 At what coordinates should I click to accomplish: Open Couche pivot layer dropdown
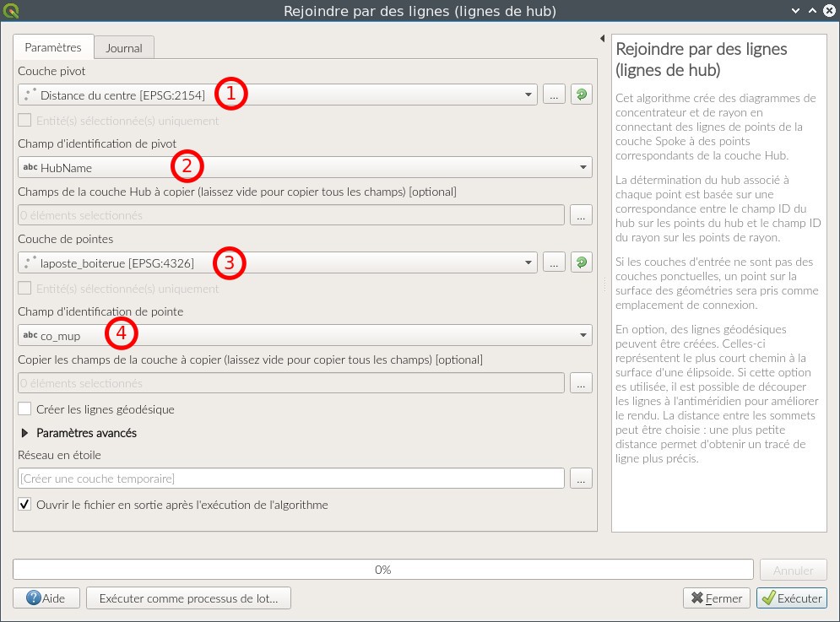277,95
